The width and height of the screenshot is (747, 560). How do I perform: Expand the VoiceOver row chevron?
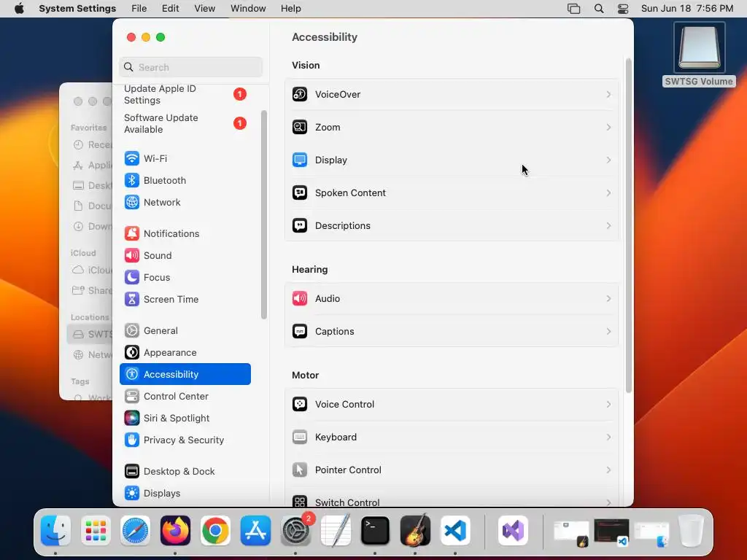coord(608,94)
